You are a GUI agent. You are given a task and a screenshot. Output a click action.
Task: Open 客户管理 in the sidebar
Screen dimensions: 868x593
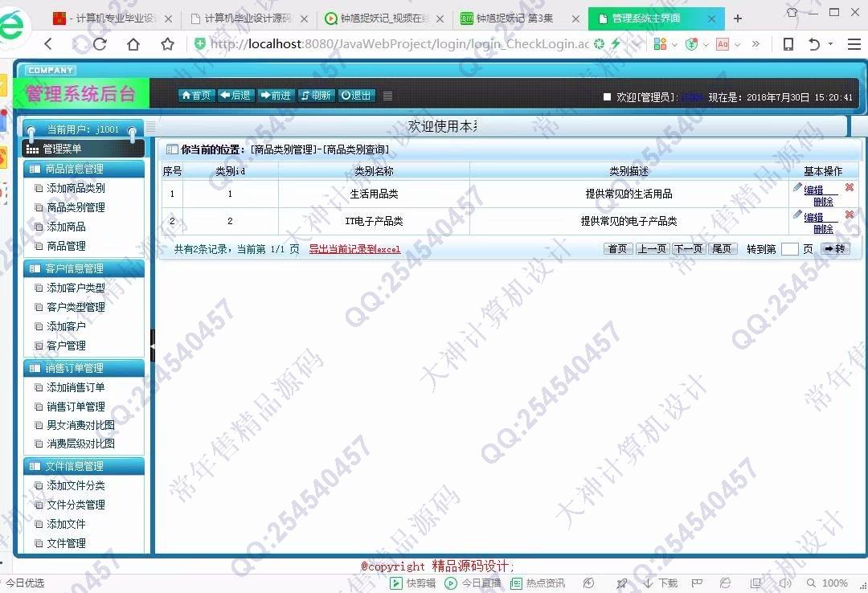(x=66, y=346)
